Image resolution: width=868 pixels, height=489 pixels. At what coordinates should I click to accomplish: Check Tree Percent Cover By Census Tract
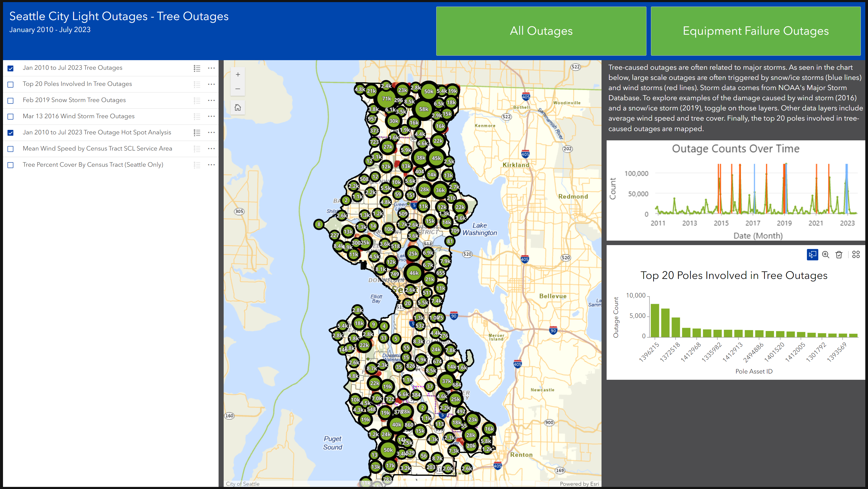[10, 165]
